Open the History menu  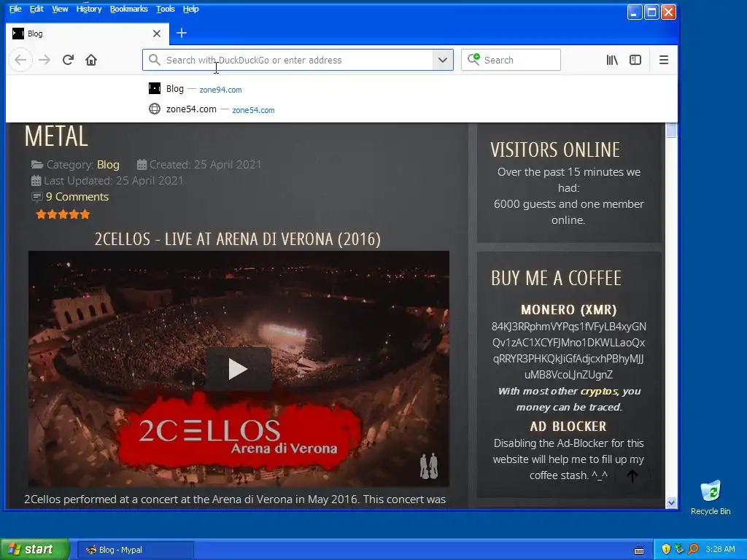point(89,9)
